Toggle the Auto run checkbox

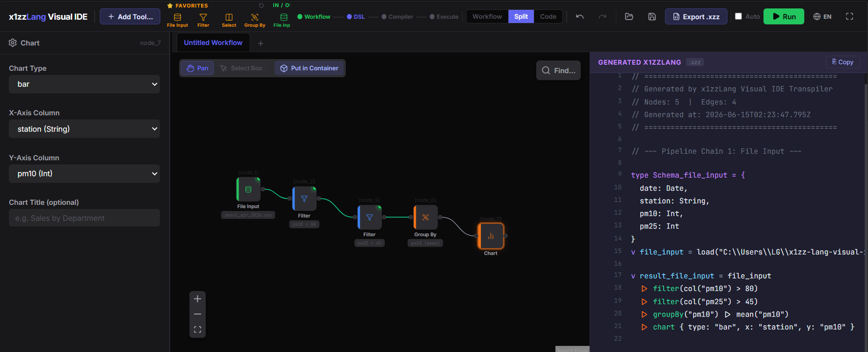(x=738, y=16)
